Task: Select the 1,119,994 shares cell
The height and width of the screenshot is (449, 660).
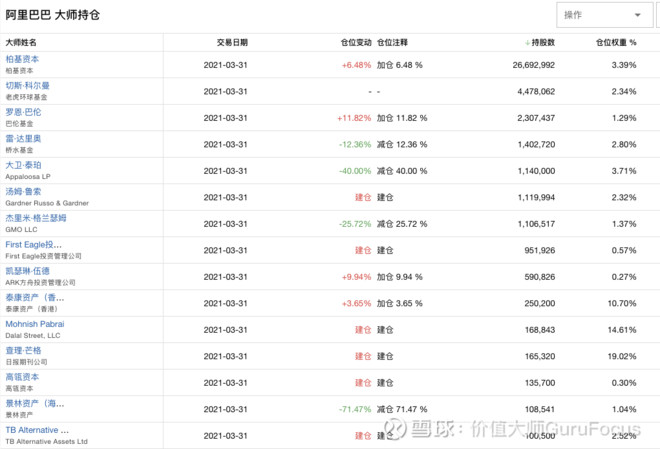Action: [x=536, y=198]
